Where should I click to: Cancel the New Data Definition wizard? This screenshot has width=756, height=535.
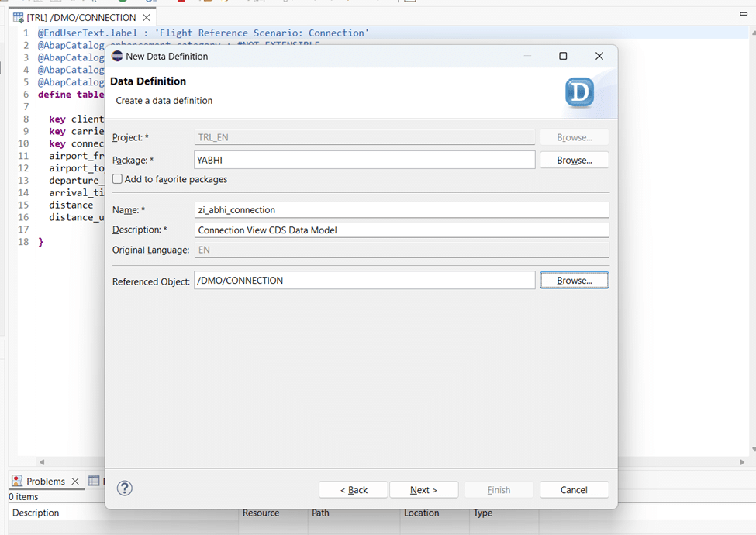pos(574,490)
